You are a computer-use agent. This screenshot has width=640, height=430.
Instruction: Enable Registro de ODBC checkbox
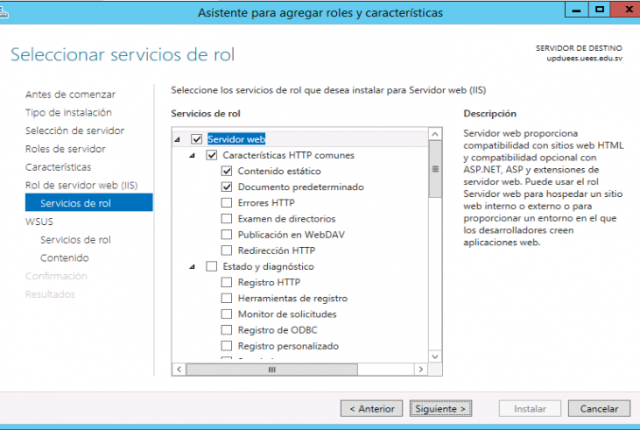pyautogui.click(x=227, y=330)
